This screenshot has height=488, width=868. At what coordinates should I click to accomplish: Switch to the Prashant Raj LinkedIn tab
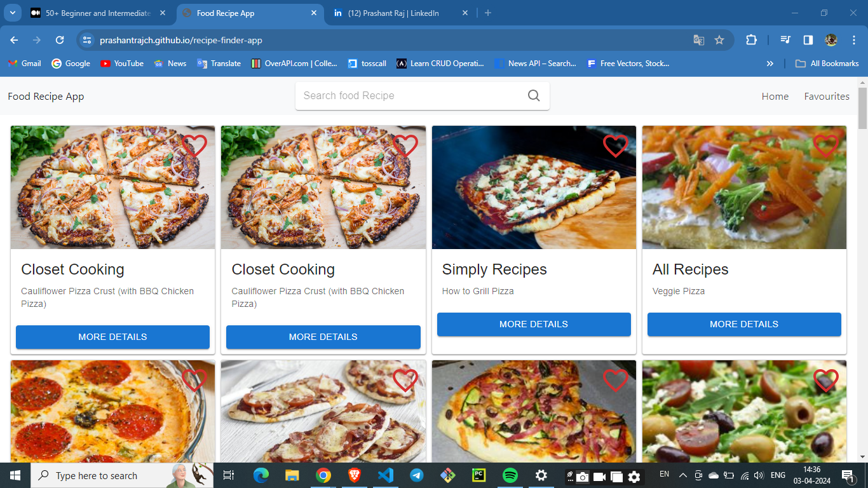point(393,13)
